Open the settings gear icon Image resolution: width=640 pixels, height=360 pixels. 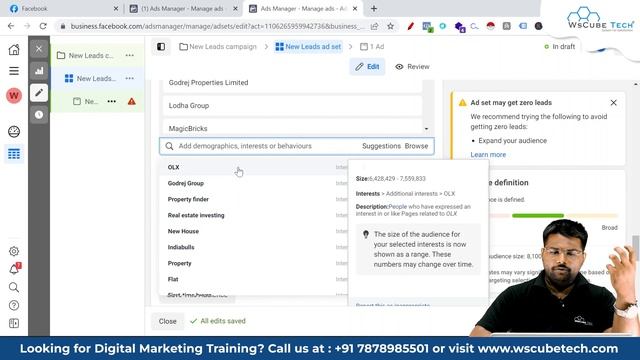pyautogui.click(x=14, y=251)
